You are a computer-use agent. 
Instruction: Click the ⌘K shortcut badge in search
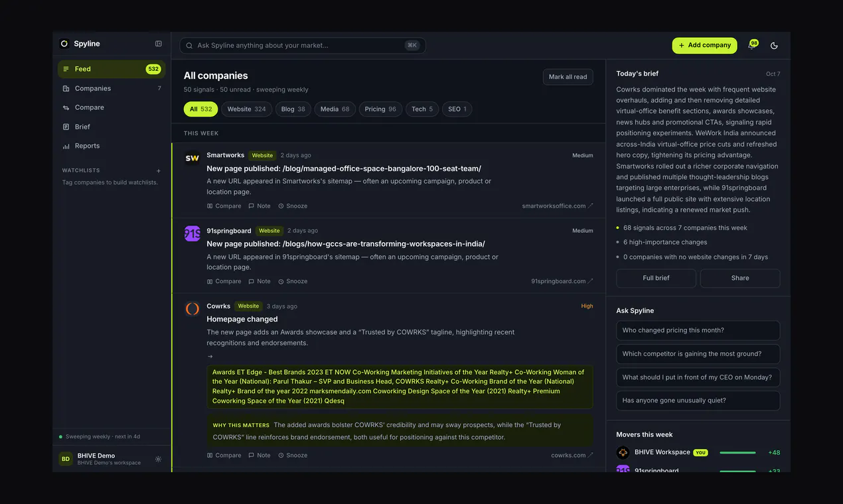pyautogui.click(x=412, y=46)
